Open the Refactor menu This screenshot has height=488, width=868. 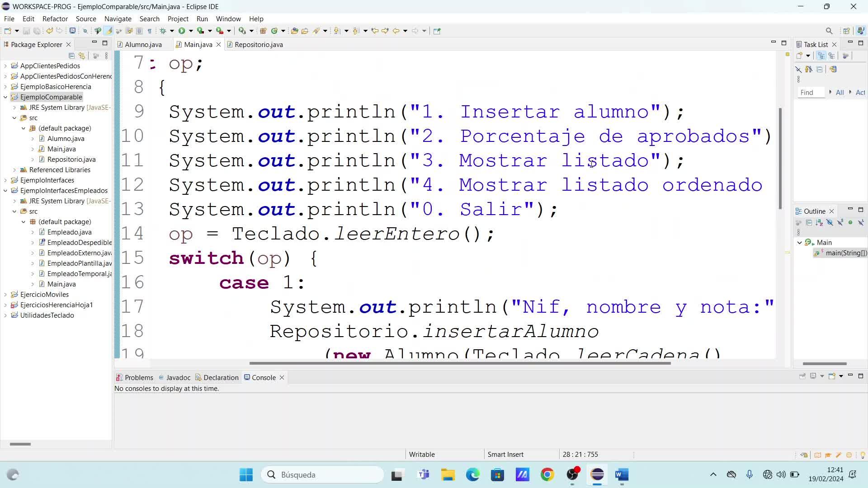(x=55, y=19)
